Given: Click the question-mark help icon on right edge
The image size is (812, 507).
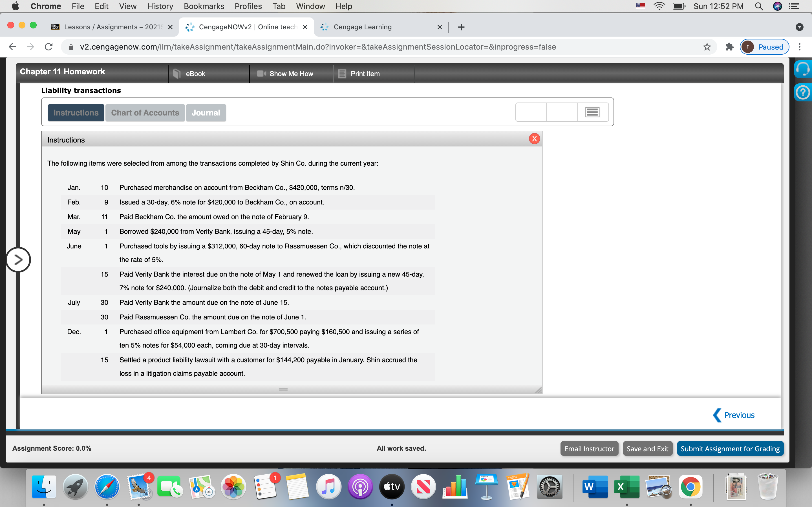Looking at the screenshot, I should click(804, 92).
